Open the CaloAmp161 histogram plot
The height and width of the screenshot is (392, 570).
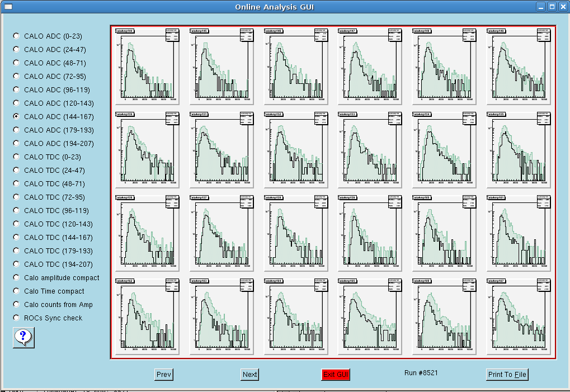[519, 233]
